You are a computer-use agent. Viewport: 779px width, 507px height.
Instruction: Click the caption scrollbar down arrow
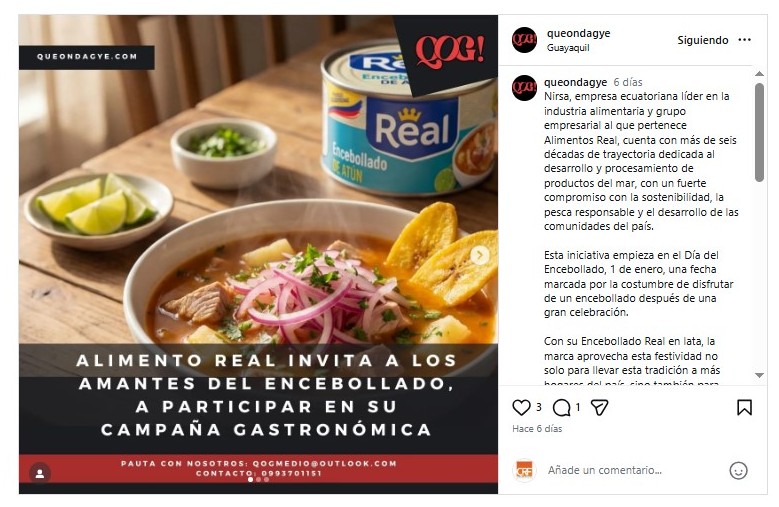(x=759, y=375)
